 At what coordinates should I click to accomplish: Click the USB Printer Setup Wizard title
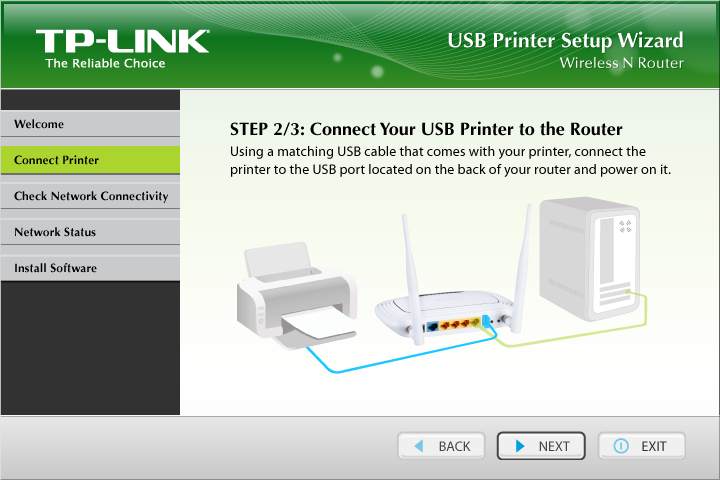click(565, 41)
